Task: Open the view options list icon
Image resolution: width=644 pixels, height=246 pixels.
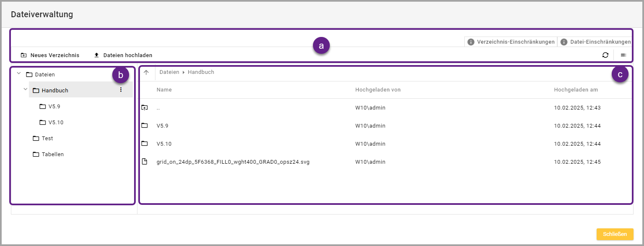Action: [x=623, y=55]
